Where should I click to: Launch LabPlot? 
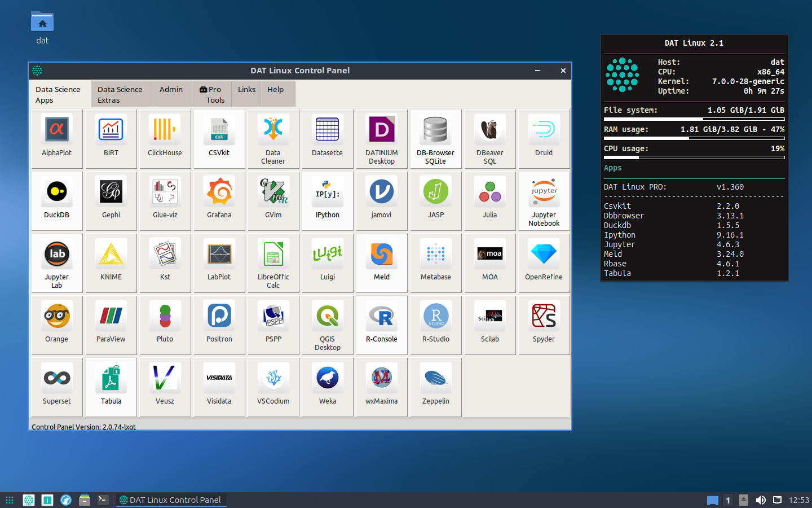coord(219,263)
